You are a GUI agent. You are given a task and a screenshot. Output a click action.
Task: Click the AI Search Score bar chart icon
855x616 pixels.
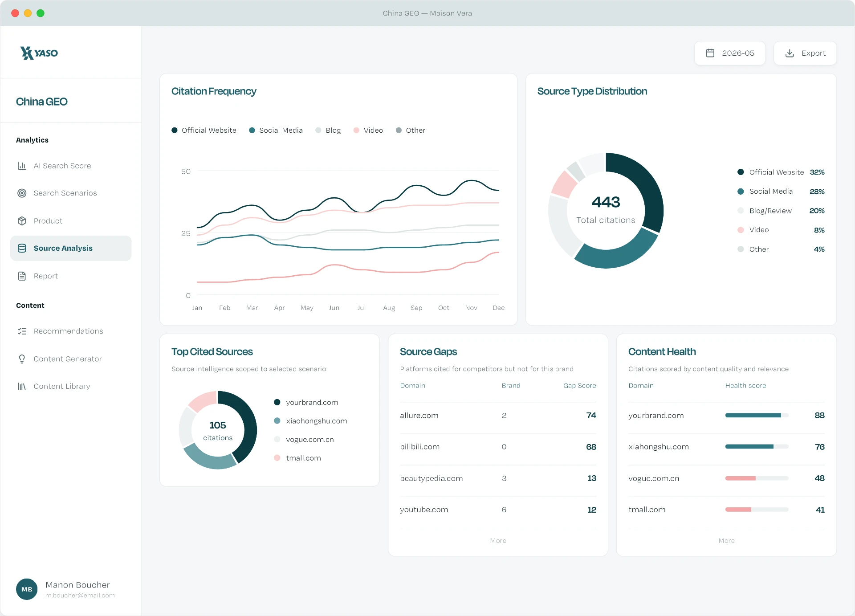click(x=22, y=166)
